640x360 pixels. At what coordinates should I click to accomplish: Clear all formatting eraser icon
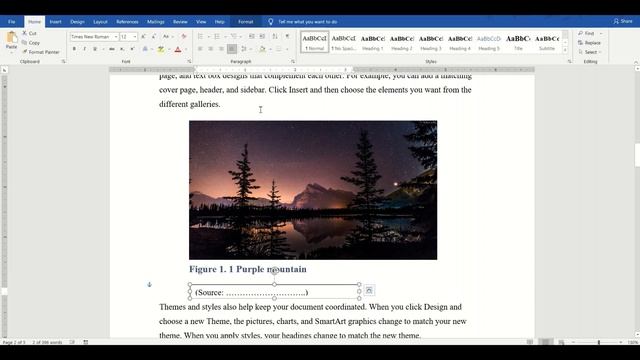[184, 37]
